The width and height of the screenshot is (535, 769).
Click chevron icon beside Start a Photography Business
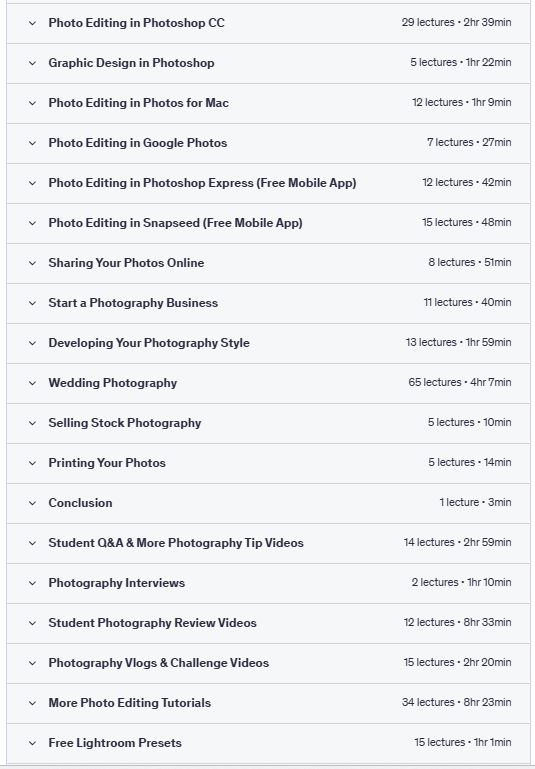click(x=32, y=303)
